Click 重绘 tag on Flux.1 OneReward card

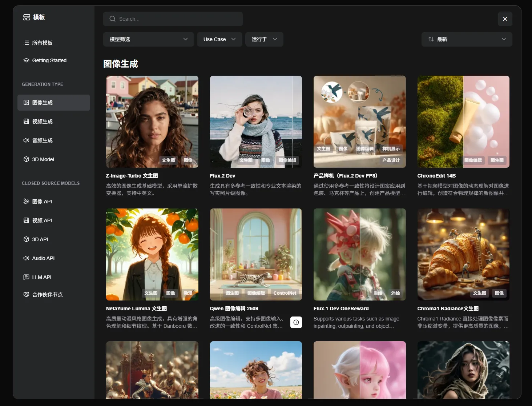[378, 293]
